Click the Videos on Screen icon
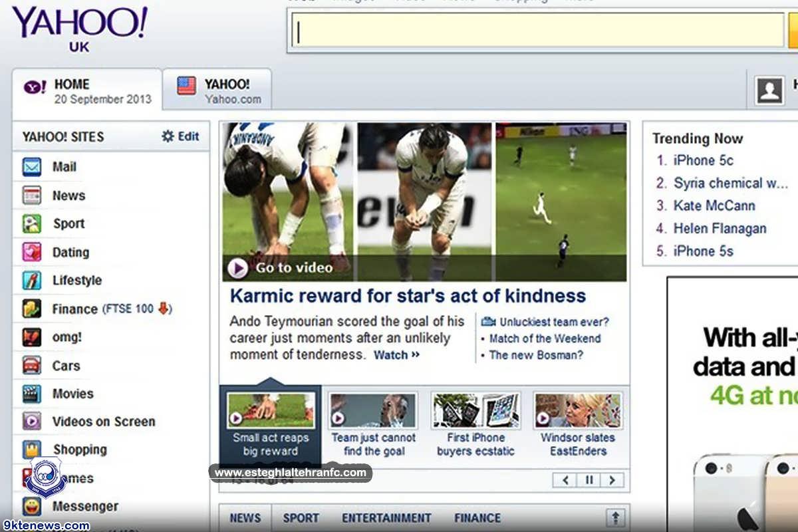Image resolution: width=798 pixels, height=532 pixels. coord(32,422)
